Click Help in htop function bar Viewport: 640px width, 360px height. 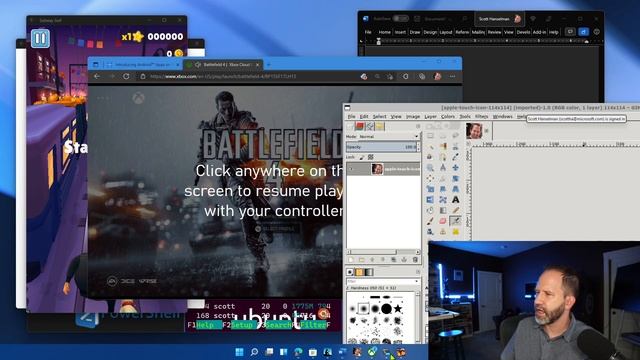(x=209, y=325)
